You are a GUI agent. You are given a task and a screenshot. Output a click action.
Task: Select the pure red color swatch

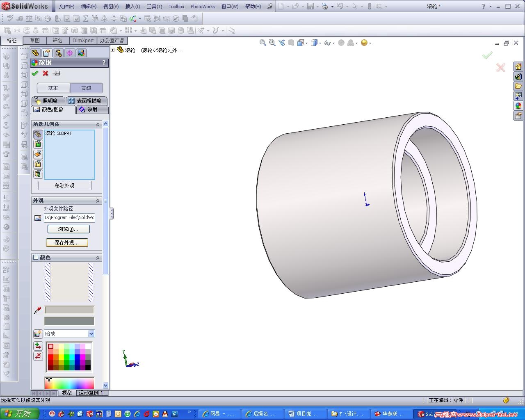click(x=51, y=357)
